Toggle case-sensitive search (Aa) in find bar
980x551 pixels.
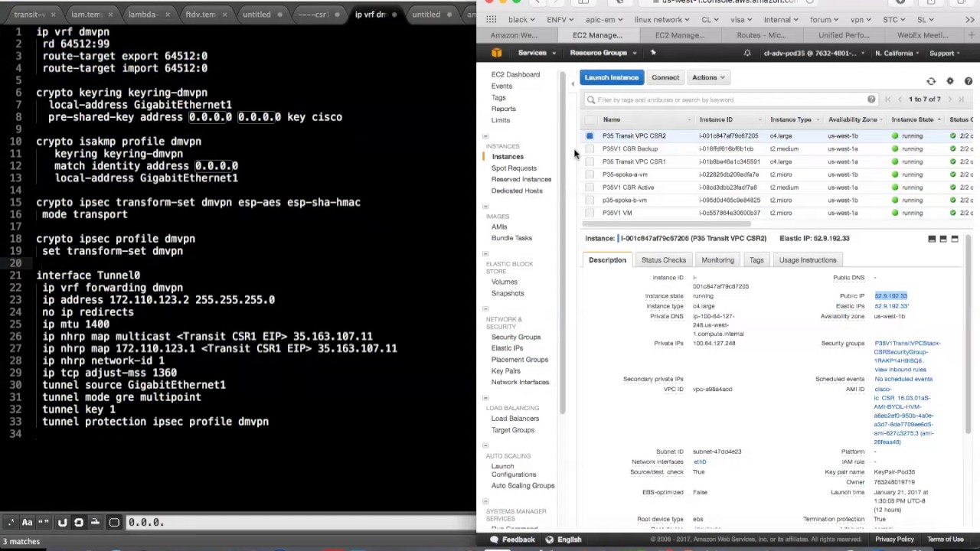[x=27, y=522]
